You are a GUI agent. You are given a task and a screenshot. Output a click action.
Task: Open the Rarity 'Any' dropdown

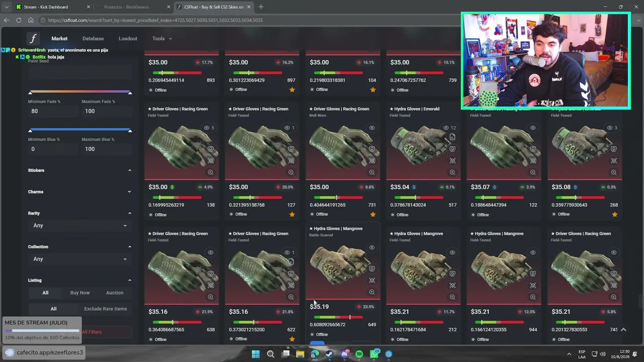[x=80, y=226]
